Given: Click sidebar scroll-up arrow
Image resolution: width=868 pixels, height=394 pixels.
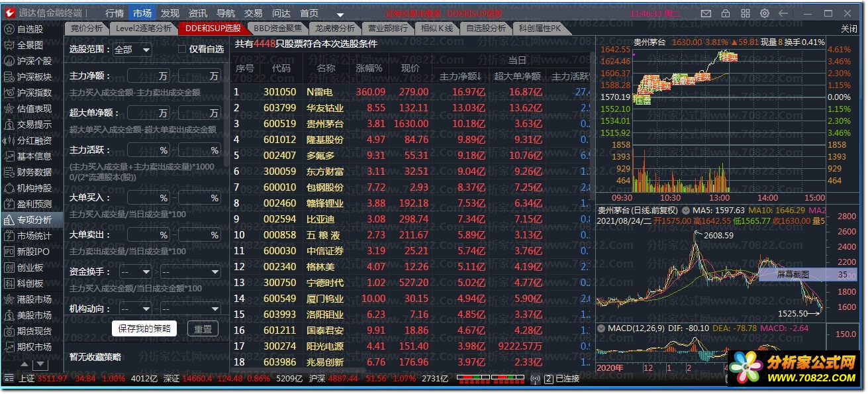Looking at the screenshot, I should (x=24, y=364).
